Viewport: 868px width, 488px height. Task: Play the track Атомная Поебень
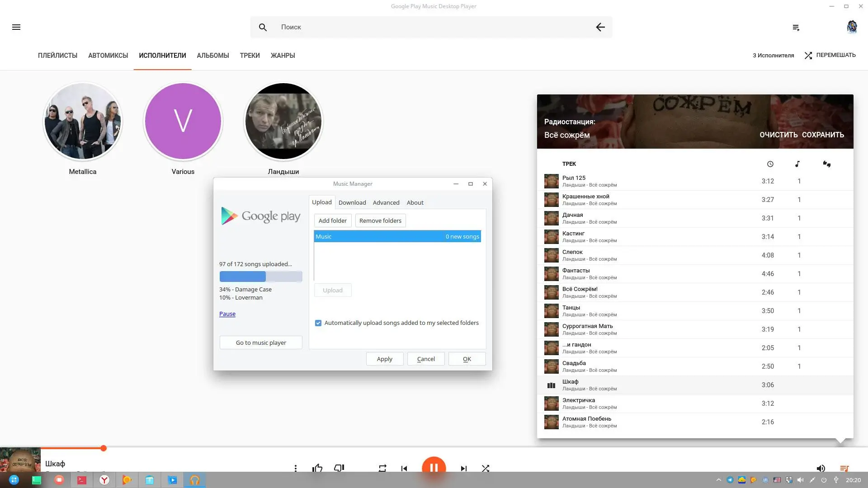(695, 422)
